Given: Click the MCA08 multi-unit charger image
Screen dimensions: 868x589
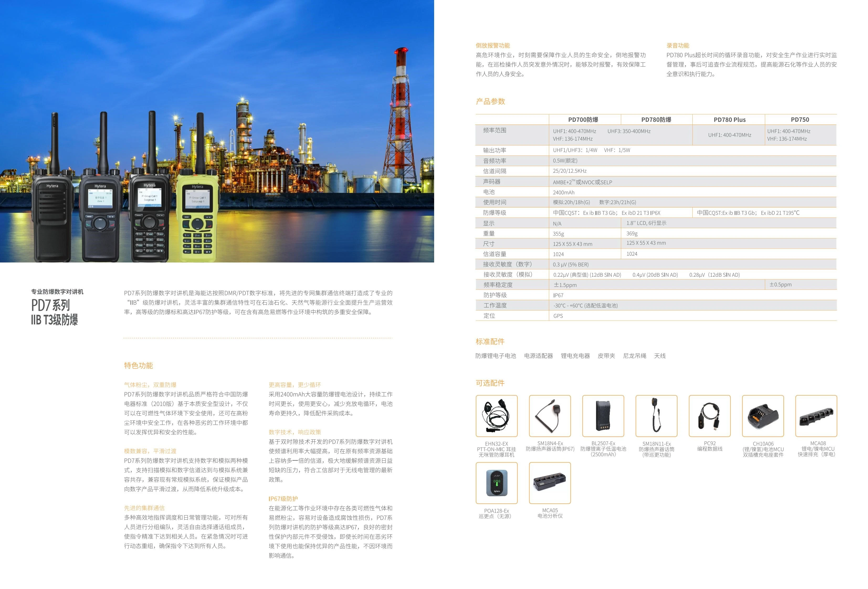Looking at the screenshot, I should pos(816,416).
